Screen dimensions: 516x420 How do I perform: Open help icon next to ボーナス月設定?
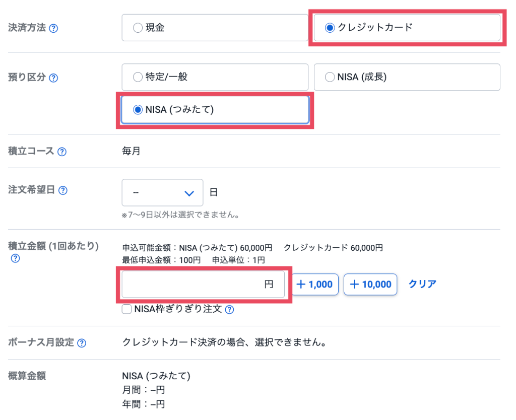pos(81,343)
